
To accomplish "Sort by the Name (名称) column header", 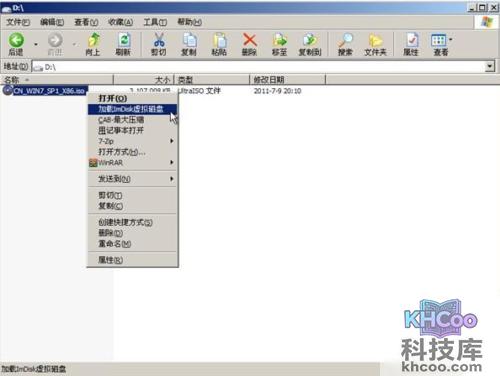I will [x=57, y=80].
